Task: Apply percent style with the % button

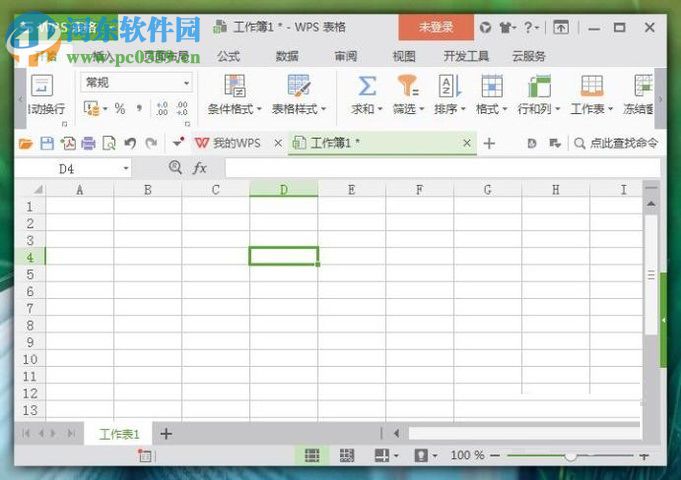Action: coord(120,108)
